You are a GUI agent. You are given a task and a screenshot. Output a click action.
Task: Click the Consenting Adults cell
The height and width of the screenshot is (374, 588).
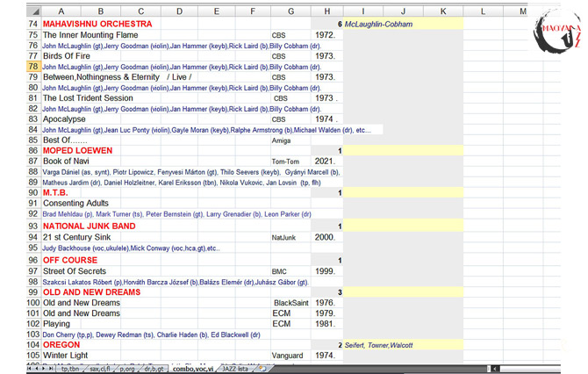75,203
